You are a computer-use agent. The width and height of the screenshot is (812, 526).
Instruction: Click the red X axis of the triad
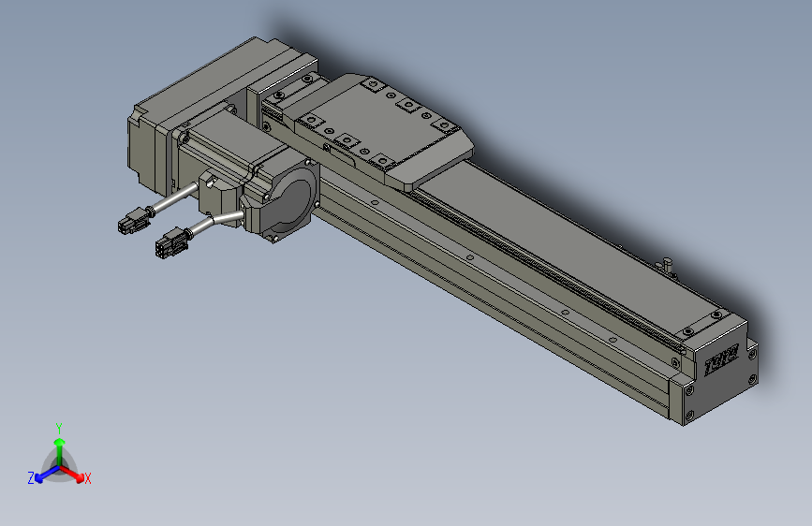click(72, 474)
